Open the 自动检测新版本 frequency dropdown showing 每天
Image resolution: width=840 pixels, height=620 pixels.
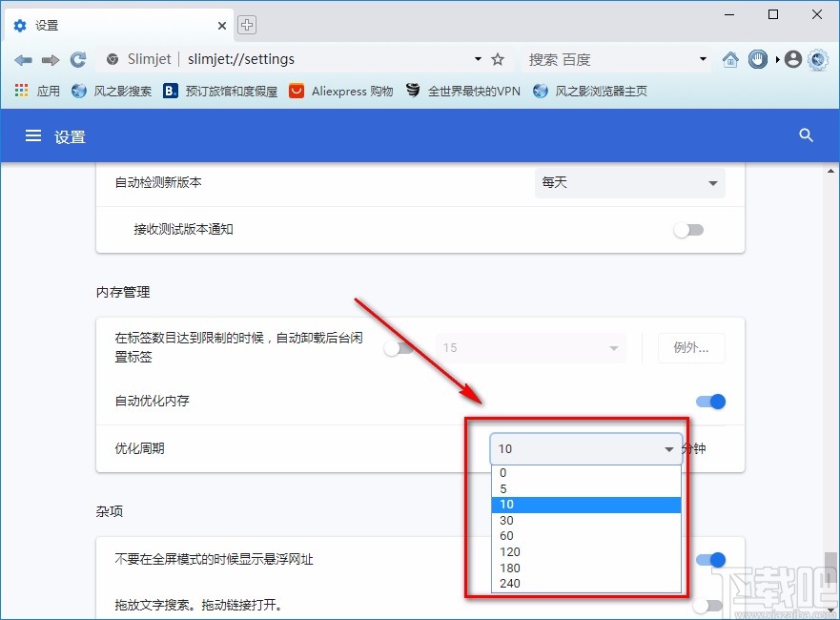click(x=629, y=182)
